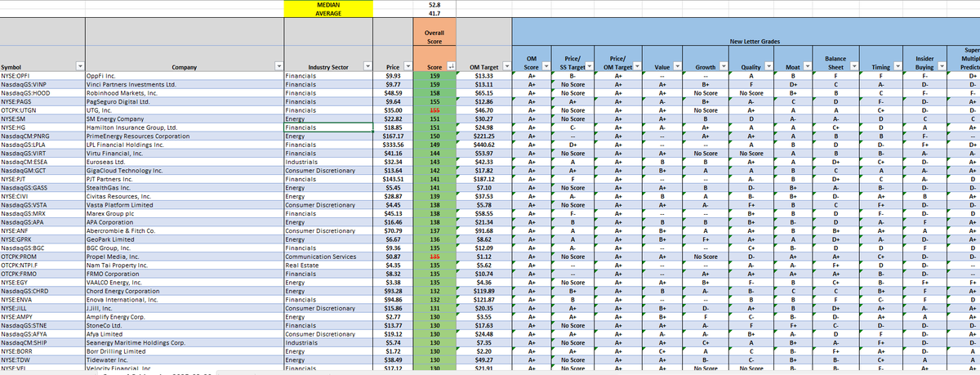Viewport: 980px width, 375px height.
Task: Open the Symbol column filter dropdown
Action: click(79, 67)
